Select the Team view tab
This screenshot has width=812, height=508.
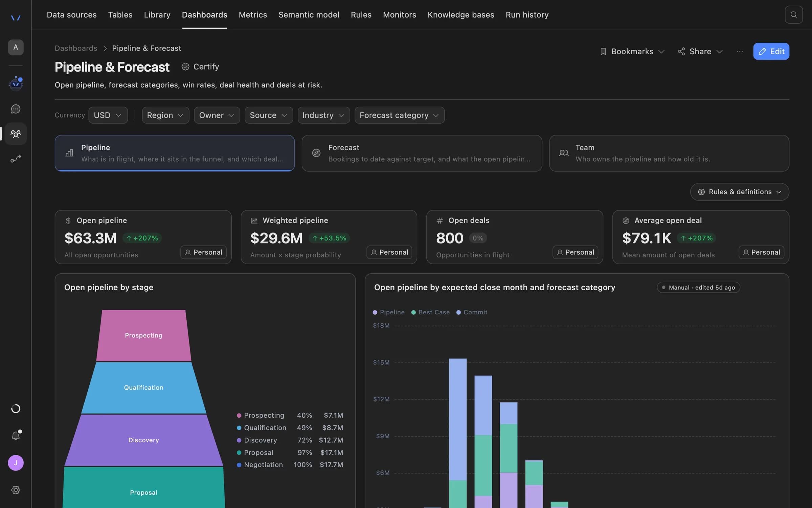[669, 153]
